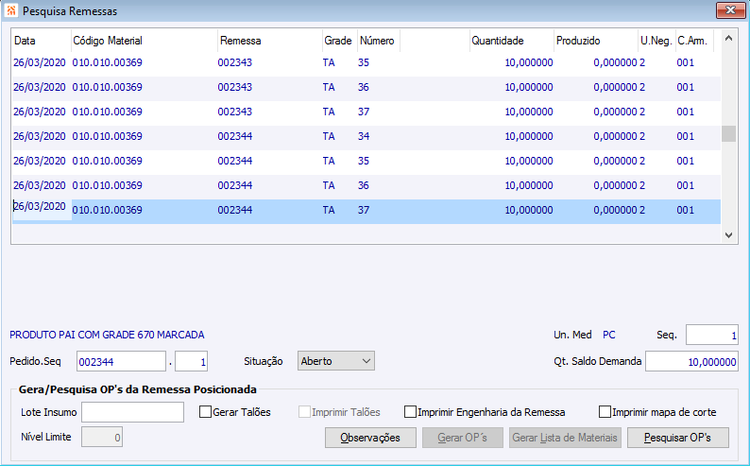The image size is (750, 466).
Task: Select the row with Remessa 002343 Número 36
Action: (x=366, y=88)
